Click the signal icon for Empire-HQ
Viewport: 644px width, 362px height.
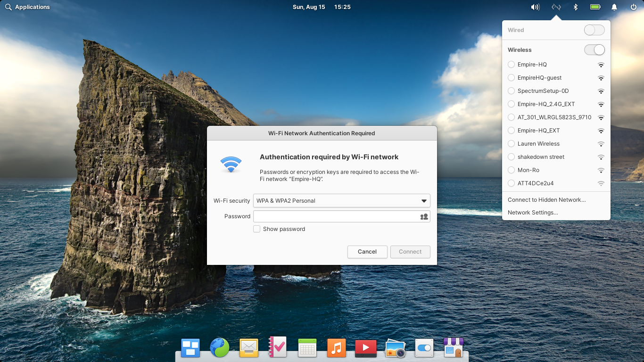pyautogui.click(x=601, y=65)
